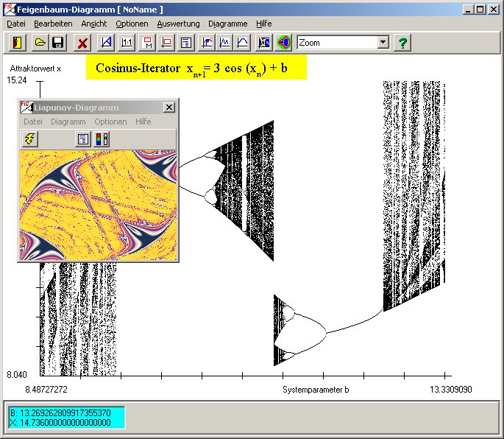
Task: Click the exit door icon in toolbar
Action: pyautogui.click(x=18, y=43)
